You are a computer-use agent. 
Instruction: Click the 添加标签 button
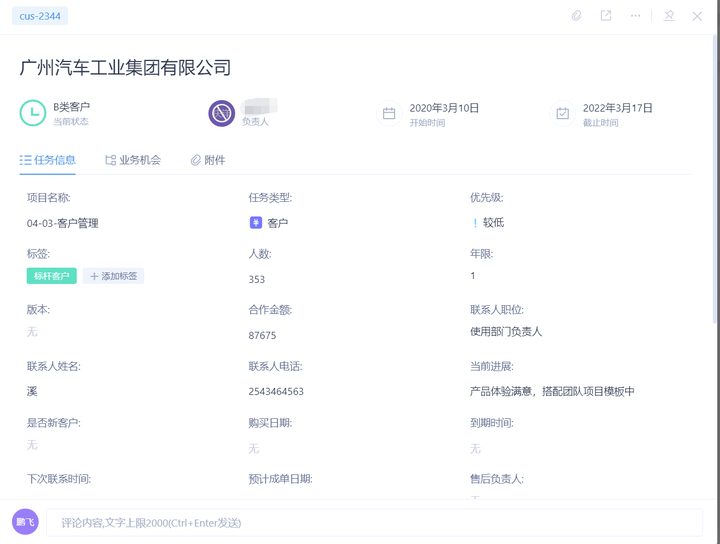(x=113, y=276)
